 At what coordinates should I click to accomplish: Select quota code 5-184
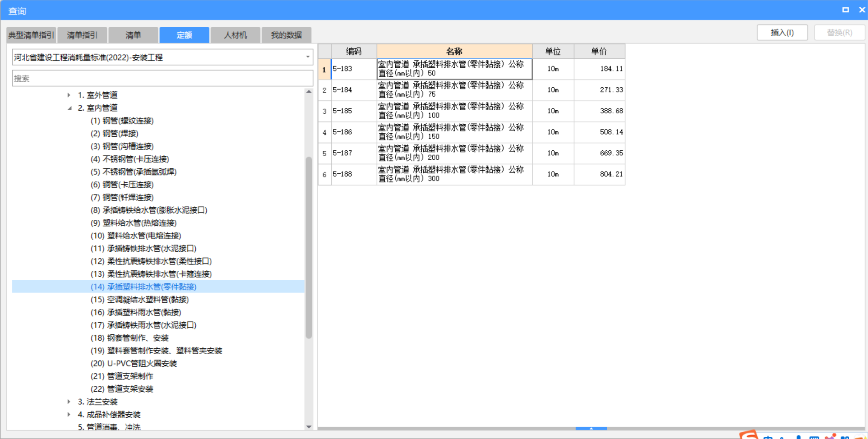coord(354,90)
